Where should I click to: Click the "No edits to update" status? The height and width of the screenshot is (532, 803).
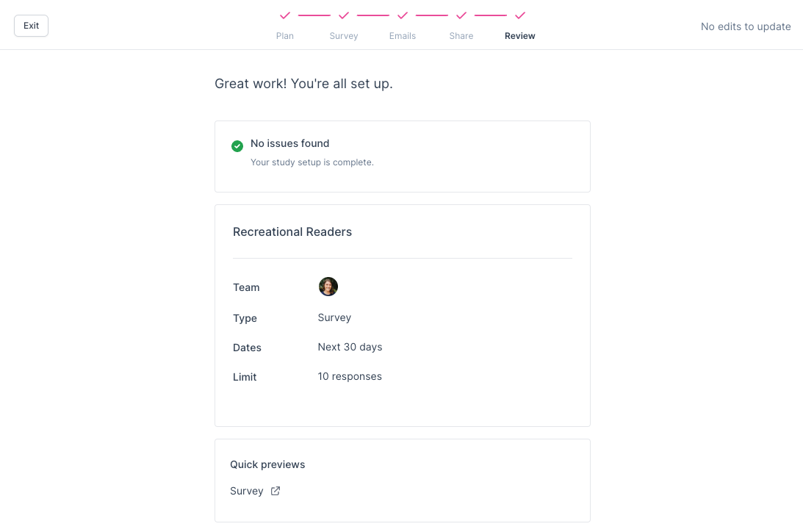[746, 26]
